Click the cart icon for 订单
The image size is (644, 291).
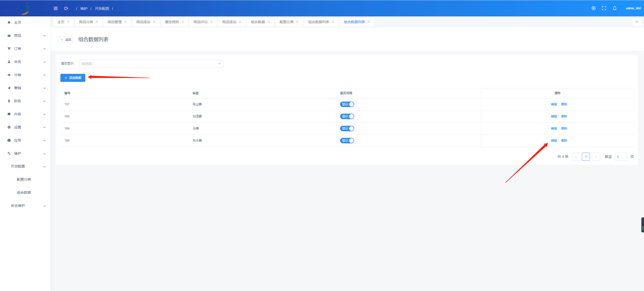click(x=9, y=49)
